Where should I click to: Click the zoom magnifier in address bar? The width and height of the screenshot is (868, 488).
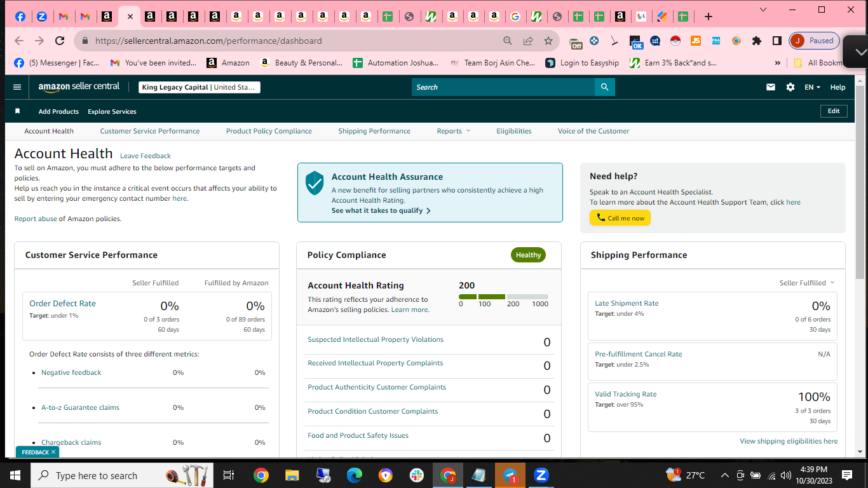click(x=508, y=41)
